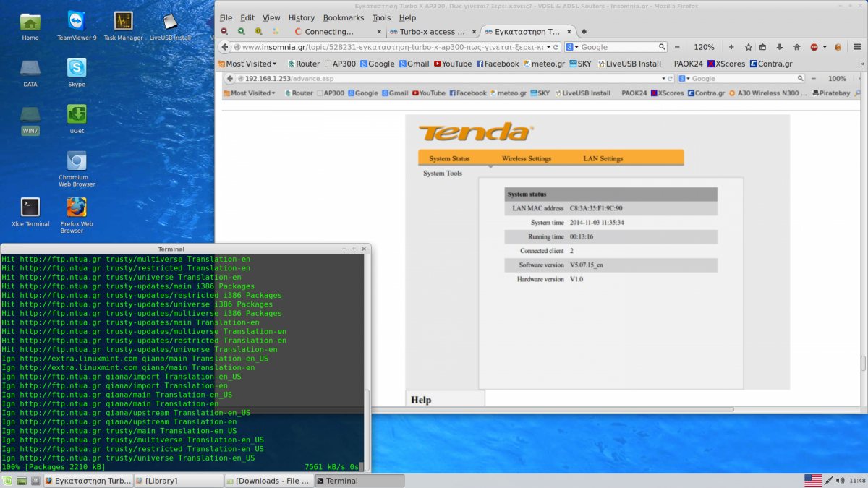Reload the page via address bar icon
868x488 pixels.
click(556, 47)
